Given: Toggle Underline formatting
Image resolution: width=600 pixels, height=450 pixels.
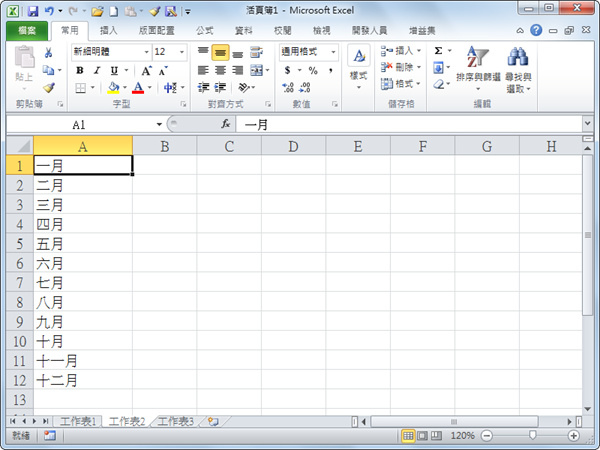Looking at the screenshot, I should pyautogui.click(x=114, y=70).
